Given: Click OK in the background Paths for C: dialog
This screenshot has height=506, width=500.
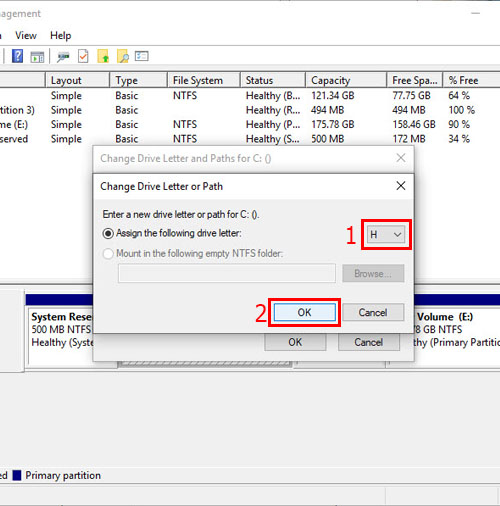Looking at the screenshot, I should [x=295, y=342].
